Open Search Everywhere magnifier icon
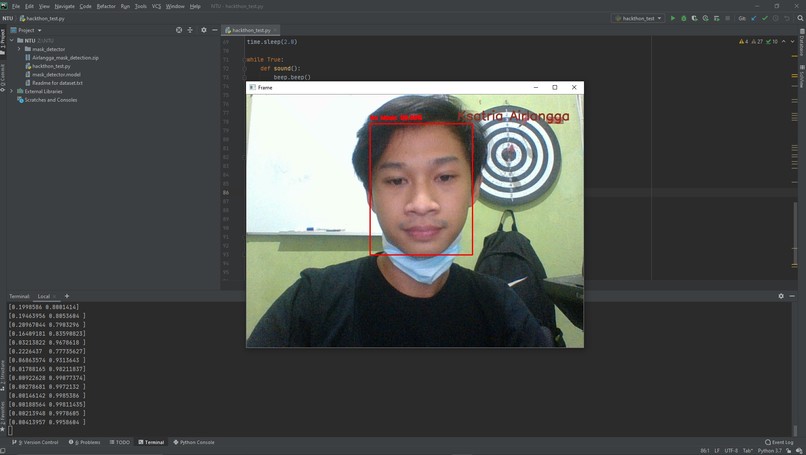Screen dimensions: 806x455 800,18
